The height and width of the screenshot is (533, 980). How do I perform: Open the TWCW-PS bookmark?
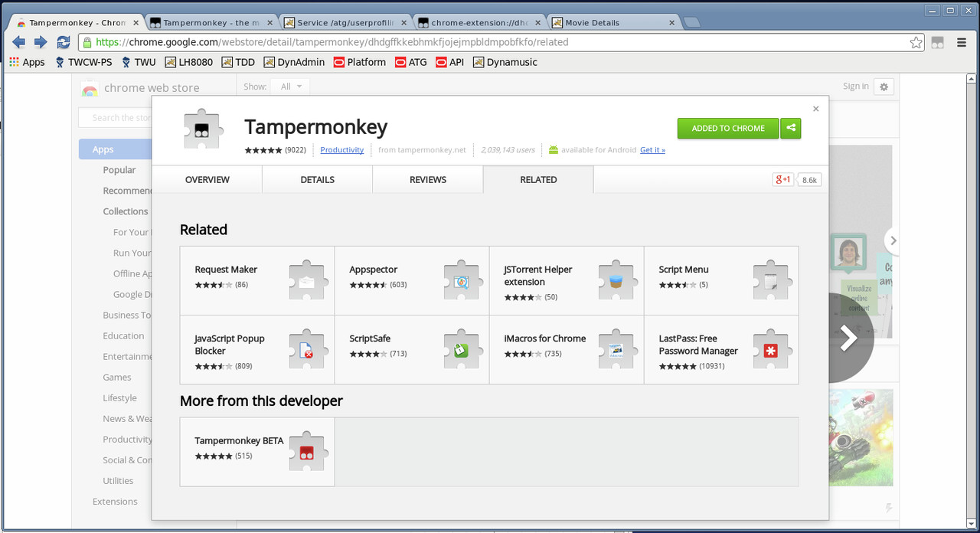point(83,62)
